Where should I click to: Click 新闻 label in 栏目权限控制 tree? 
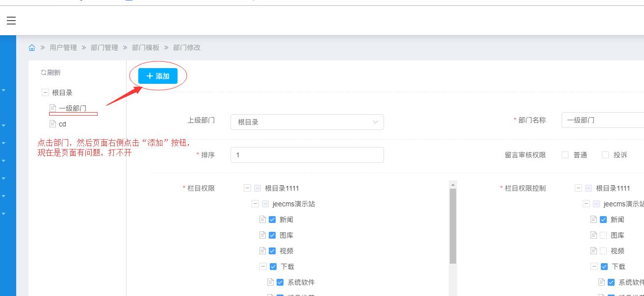[x=618, y=220]
